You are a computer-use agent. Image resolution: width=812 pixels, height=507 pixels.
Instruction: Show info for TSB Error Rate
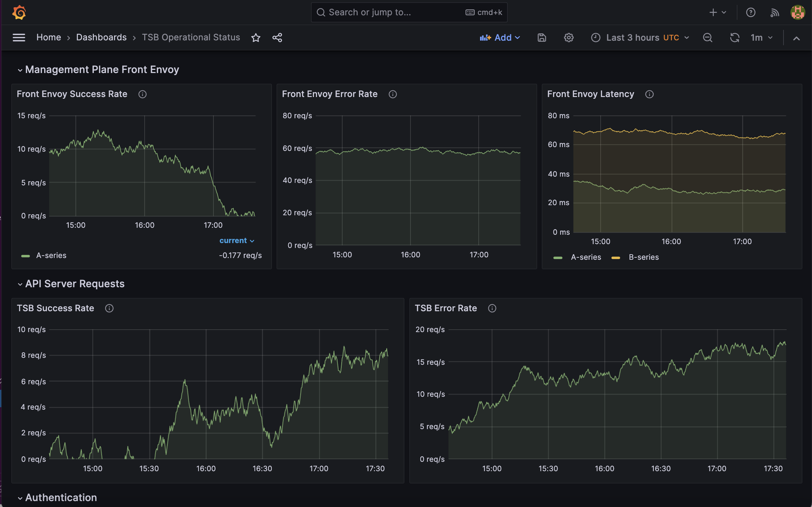tap(492, 308)
